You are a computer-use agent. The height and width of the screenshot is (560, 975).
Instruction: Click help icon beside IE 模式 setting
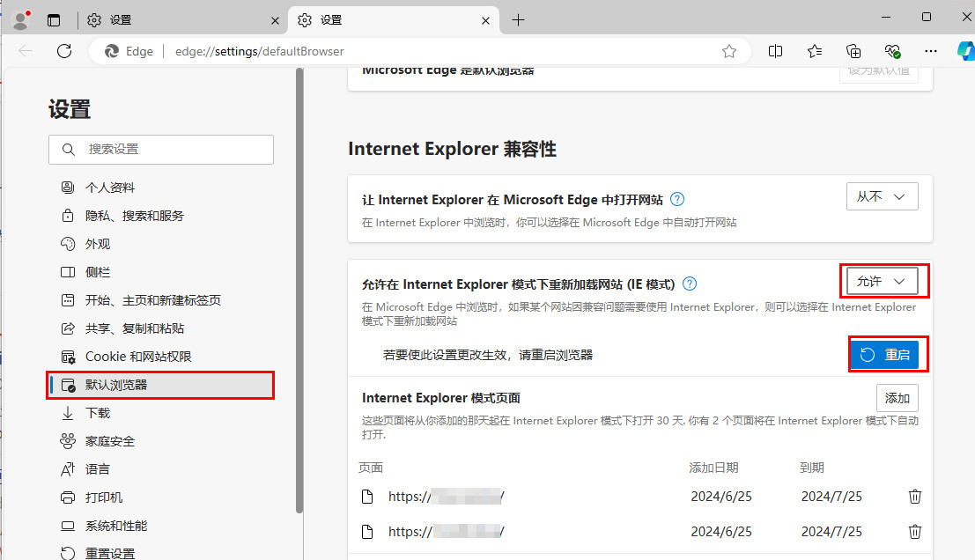(690, 284)
